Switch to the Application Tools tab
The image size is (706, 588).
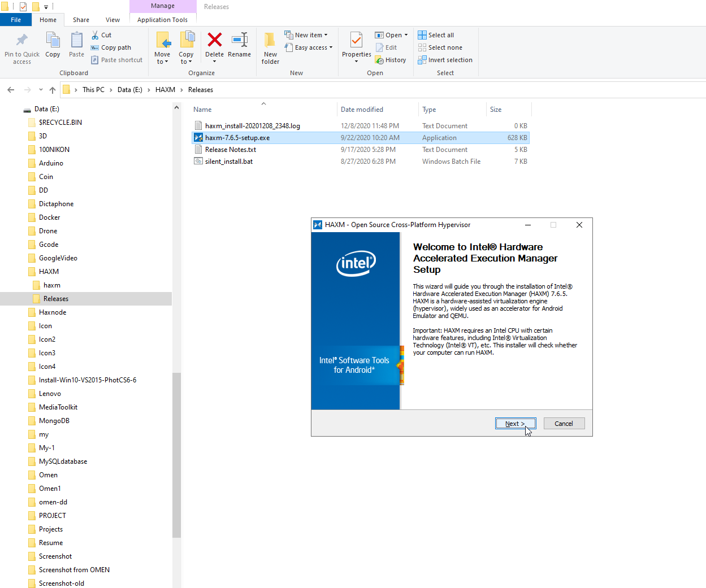(162, 20)
